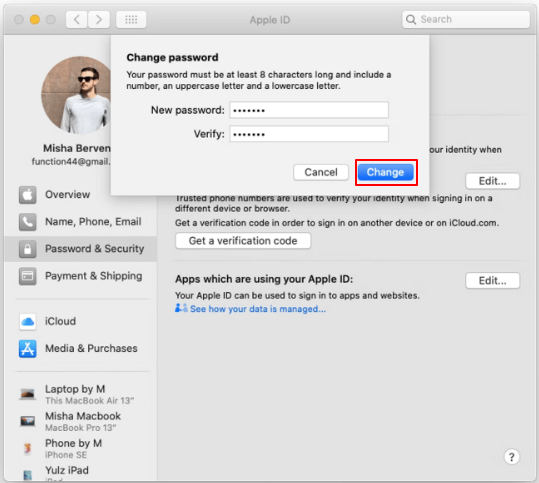Open See how your data is managed link
Screen dimensions: 539x483
click(258, 309)
